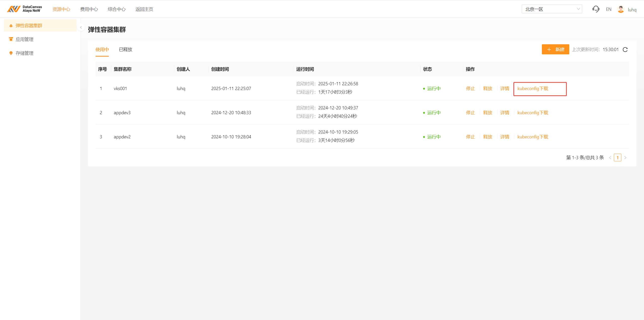Screen dimensions: 644x320
Task: Click the last update time 15:30:01
Action: 611,50
